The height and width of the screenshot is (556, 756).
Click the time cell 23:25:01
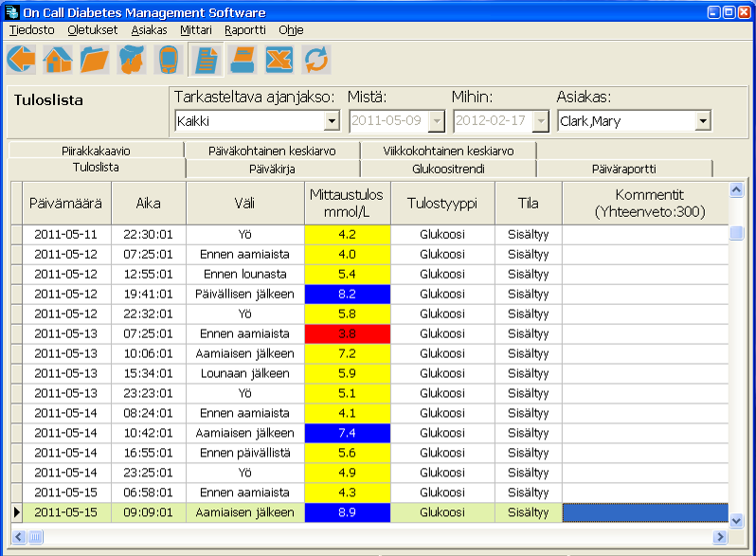click(148, 473)
